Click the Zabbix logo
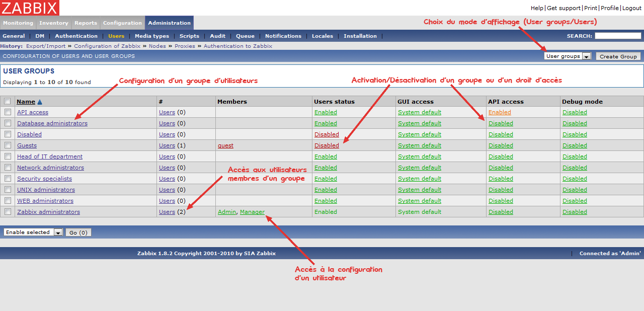This screenshot has width=644, height=311. (30, 8)
